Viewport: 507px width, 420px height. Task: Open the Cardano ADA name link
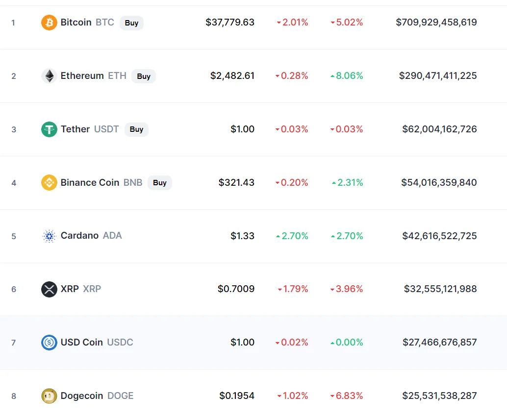(x=91, y=236)
